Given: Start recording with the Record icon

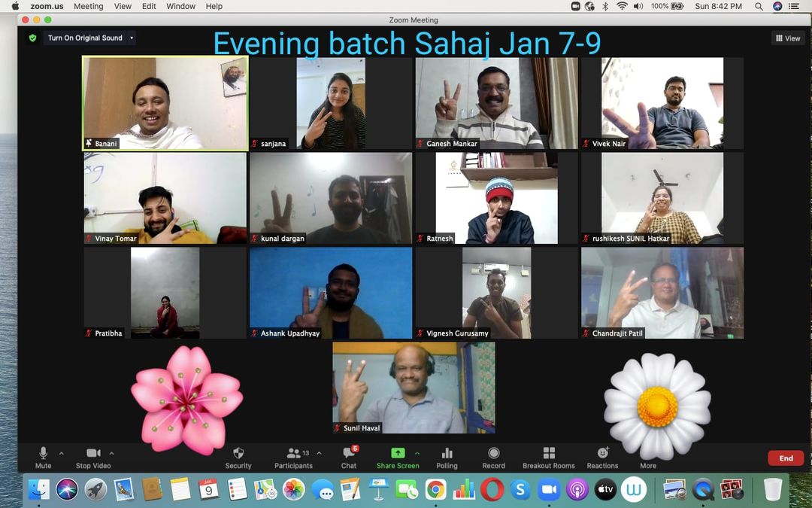Looking at the screenshot, I should (x=493, y=454).
